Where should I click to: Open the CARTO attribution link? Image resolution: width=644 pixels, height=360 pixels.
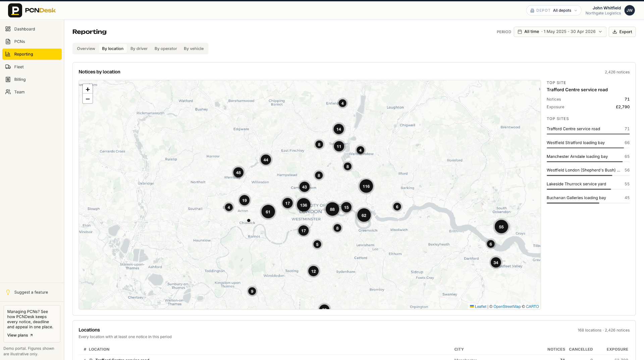point(532,307)
